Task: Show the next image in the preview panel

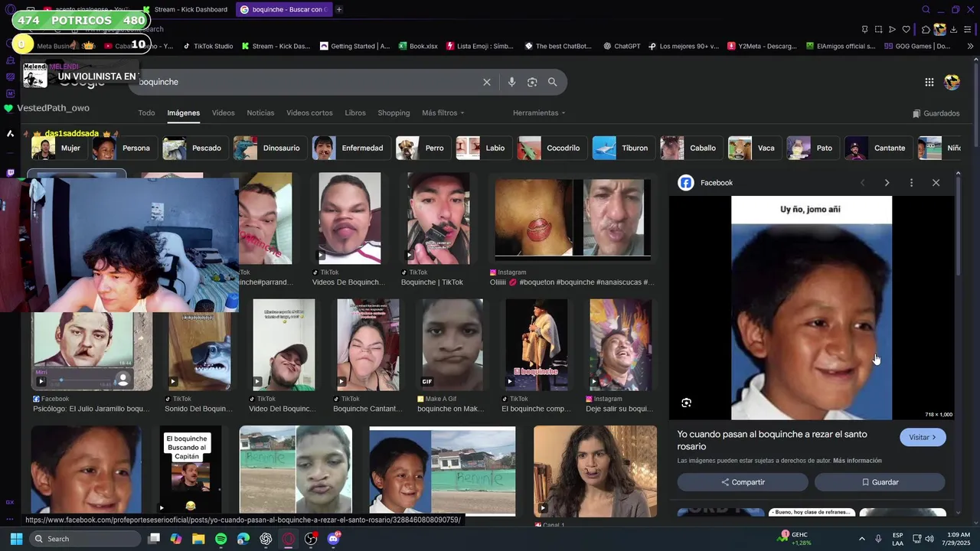Action: (887, 183)
